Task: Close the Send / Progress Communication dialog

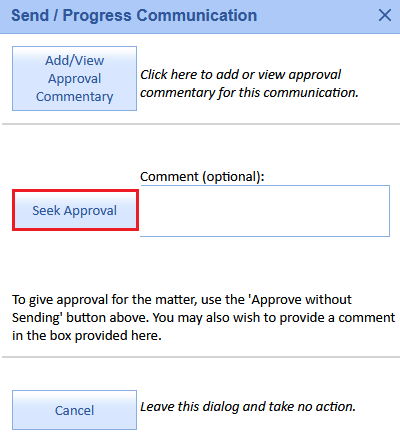Action: [385, 15]
